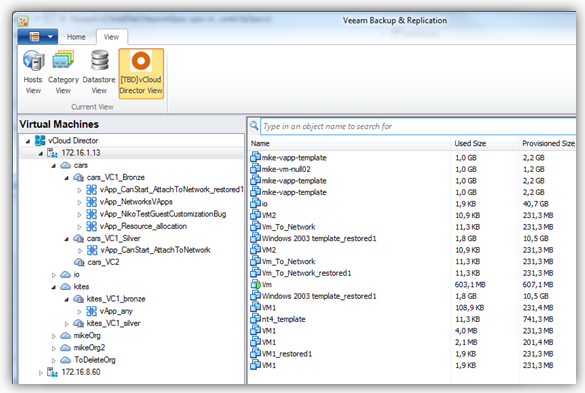585x393 pixels.
Task: Select the vCloud Director tree icon
Action: (x=40, y=140)
